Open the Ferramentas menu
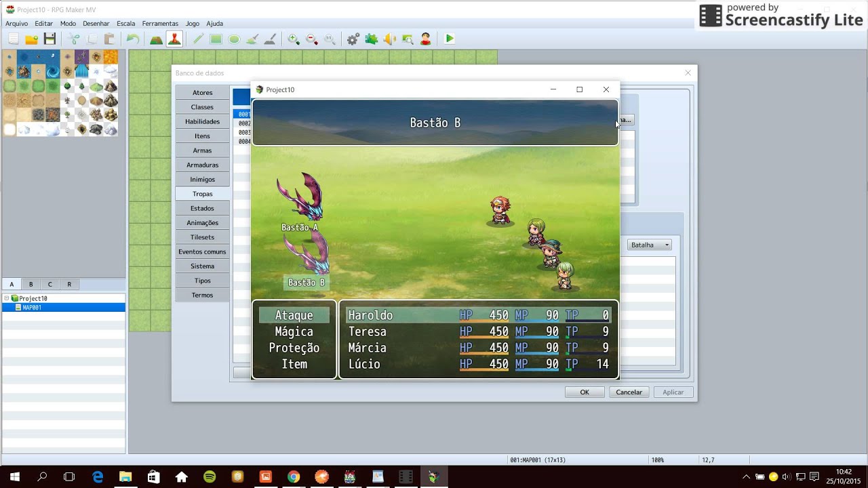Screen dimensions: 868x488 point(160,24)
